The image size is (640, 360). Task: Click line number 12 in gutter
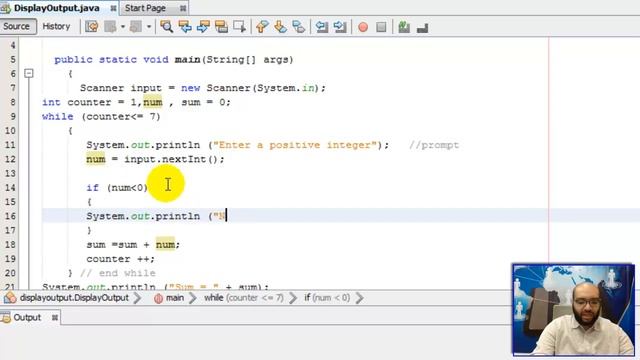click(x=10, y=159)
